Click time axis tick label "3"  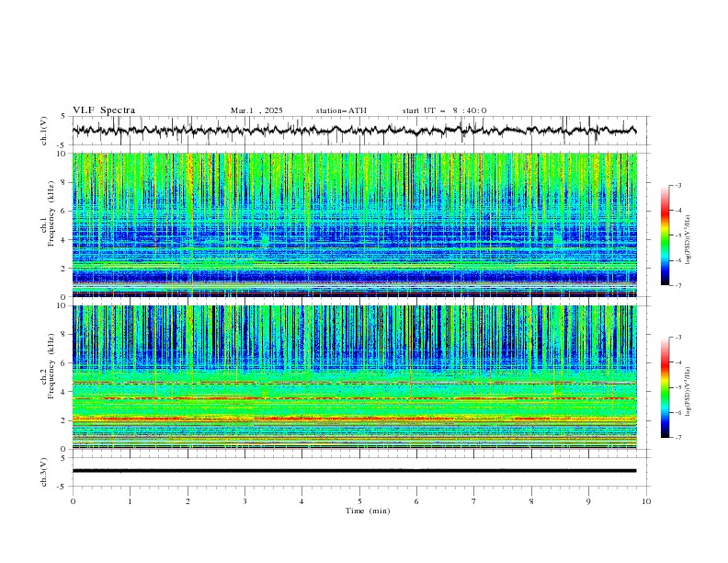[245, 501]
